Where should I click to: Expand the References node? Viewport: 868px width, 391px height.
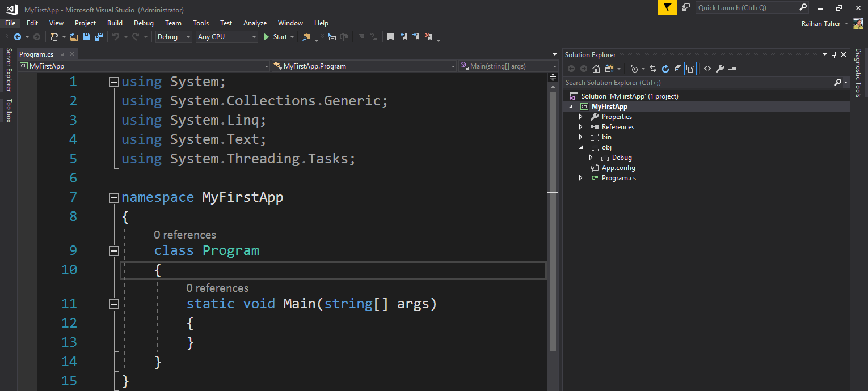coord(580,127)
